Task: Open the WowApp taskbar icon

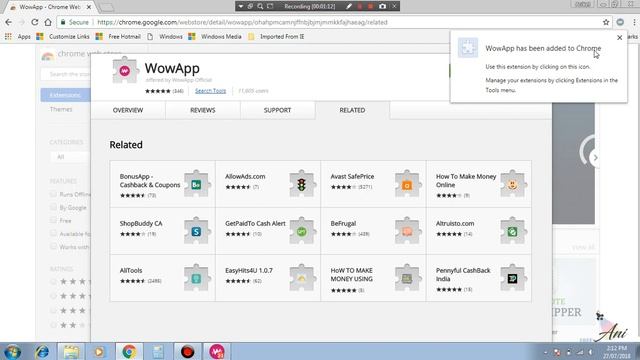Action: click(217, 351)
